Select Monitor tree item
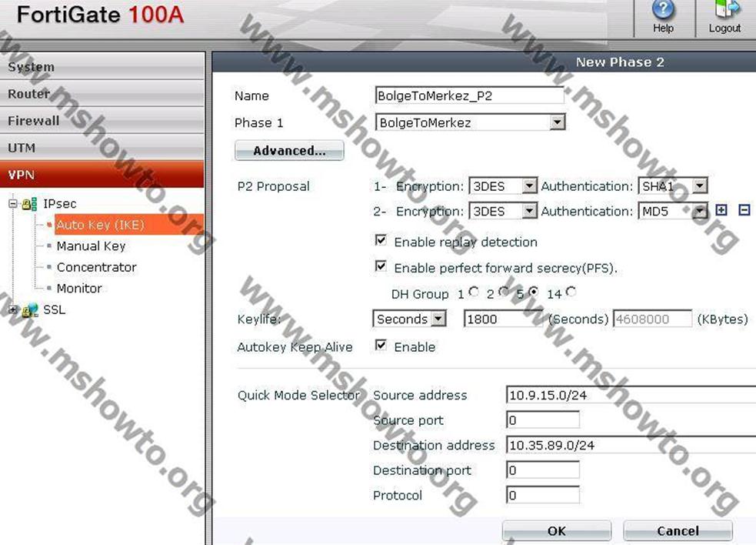The height and width of the screenshot is (545, 756). click(x=79, y=289)
